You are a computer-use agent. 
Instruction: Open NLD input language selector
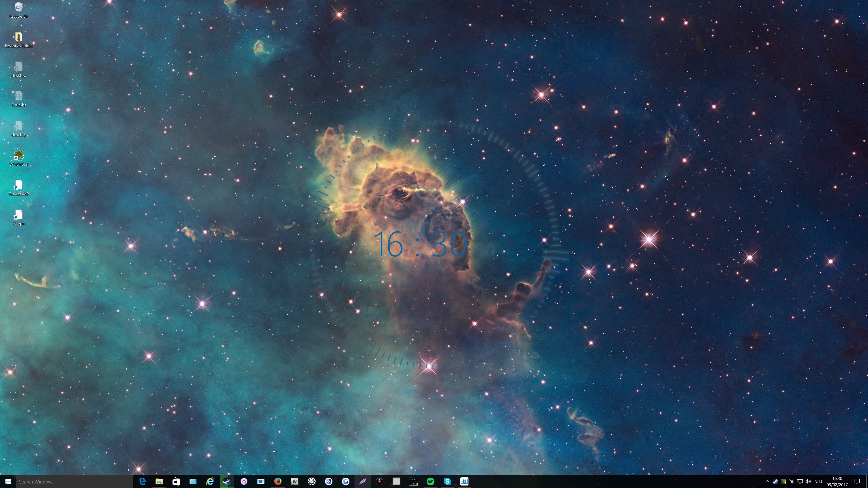(x=818, y=481)
